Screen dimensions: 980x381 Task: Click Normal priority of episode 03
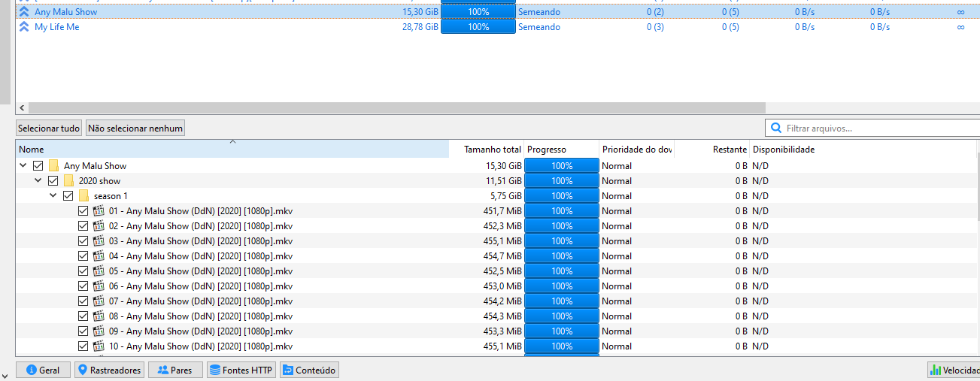[x=617, y=241]
